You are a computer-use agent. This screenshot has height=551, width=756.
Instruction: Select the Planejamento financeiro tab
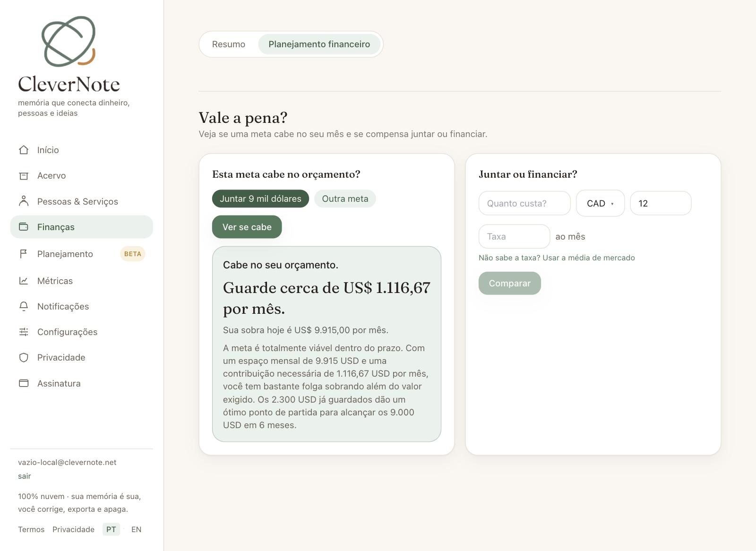319,44
